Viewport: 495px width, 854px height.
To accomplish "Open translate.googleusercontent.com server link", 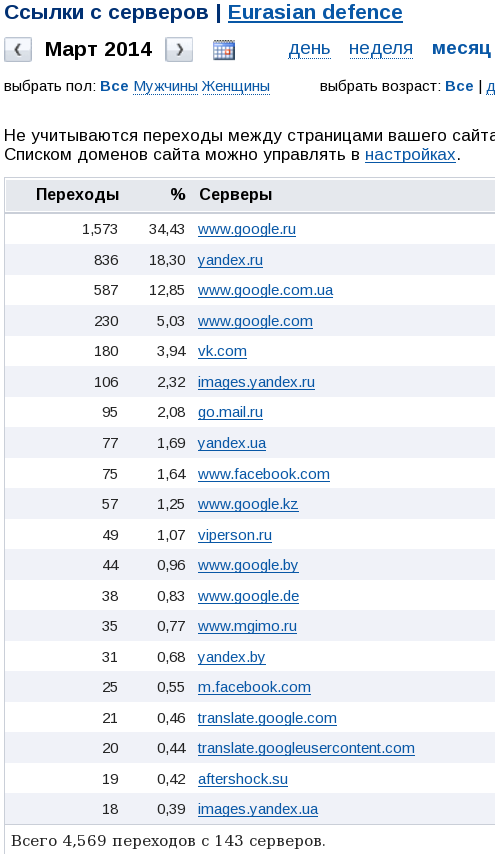I will (306, 748).
